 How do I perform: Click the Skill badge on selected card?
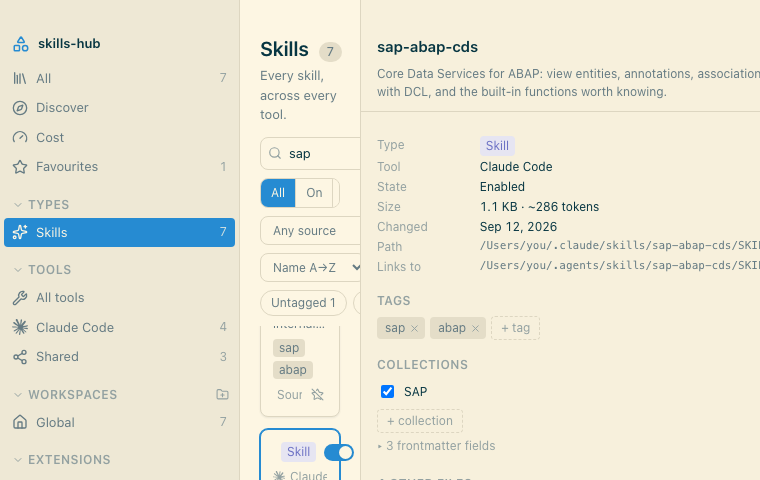tap(299, 452)
